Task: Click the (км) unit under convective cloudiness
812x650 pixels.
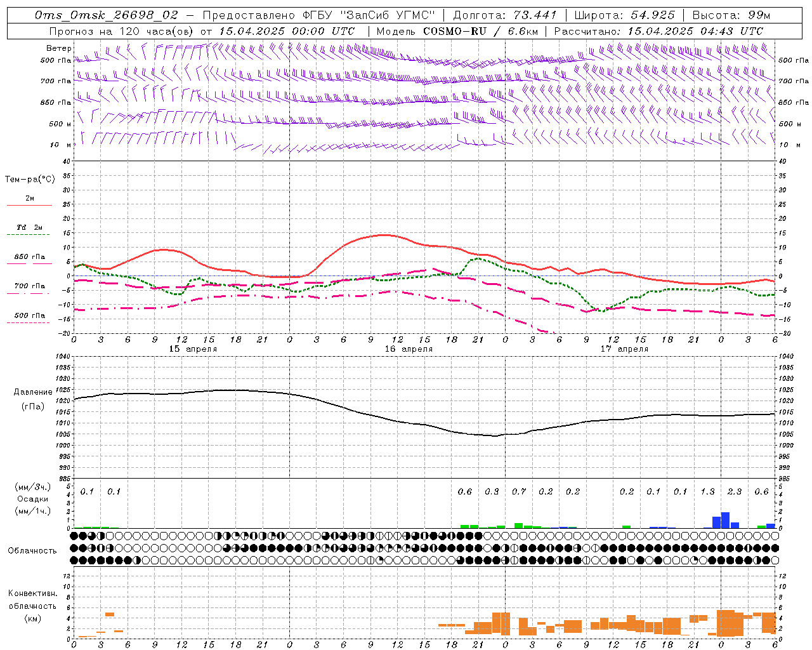Action: [32, 618]
